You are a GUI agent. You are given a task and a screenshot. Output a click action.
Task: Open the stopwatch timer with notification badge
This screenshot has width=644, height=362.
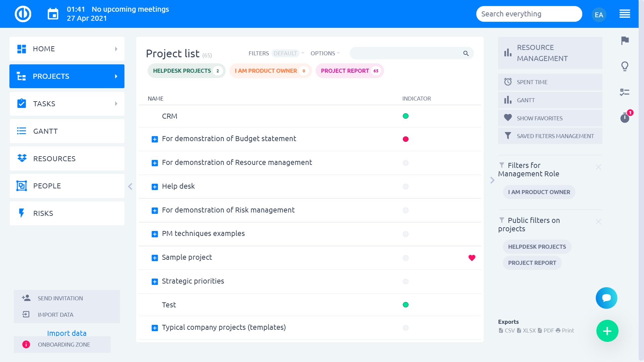click(x=625, y=118)
